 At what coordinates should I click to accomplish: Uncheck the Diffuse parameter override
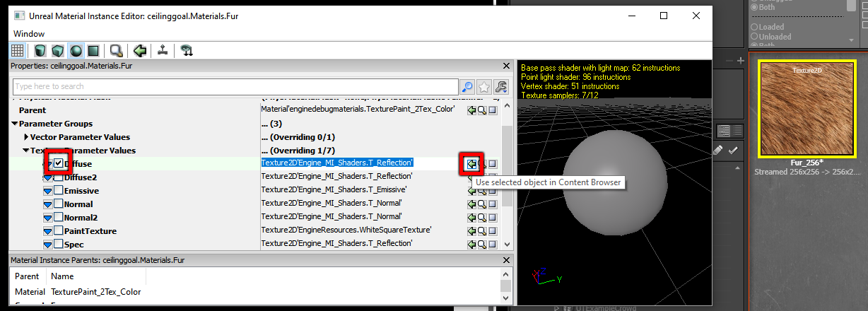59,164
